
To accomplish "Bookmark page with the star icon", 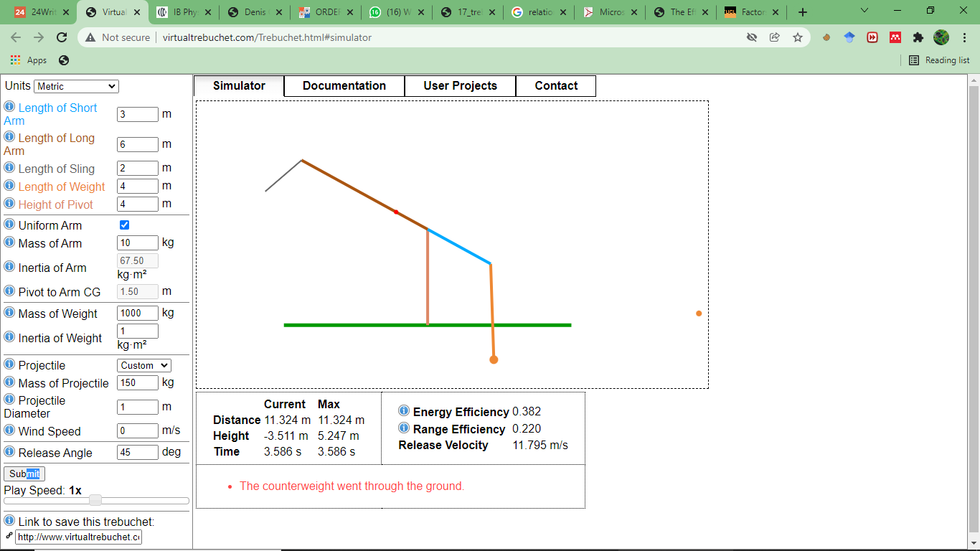I will point(797,37).
